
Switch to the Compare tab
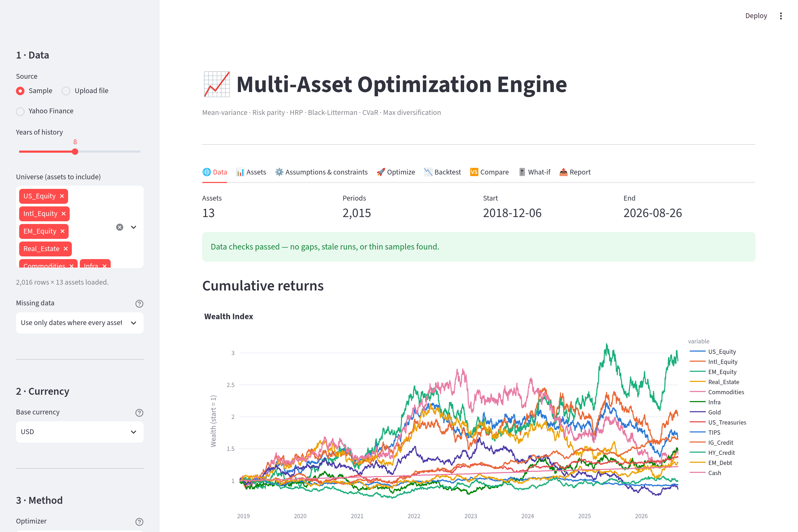pos(489,172)
